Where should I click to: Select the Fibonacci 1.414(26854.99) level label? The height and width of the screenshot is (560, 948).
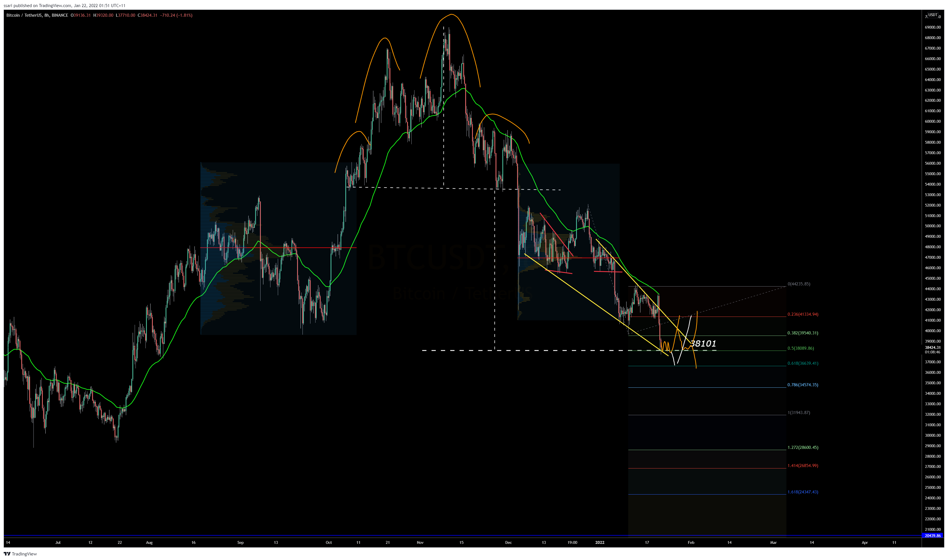pos(803,465)
